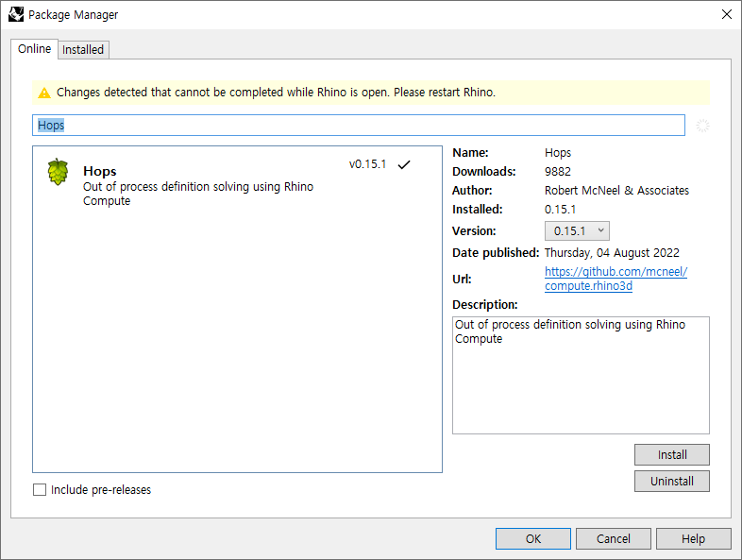
Task: Click the Uninstall button
Action: (672, 482)
